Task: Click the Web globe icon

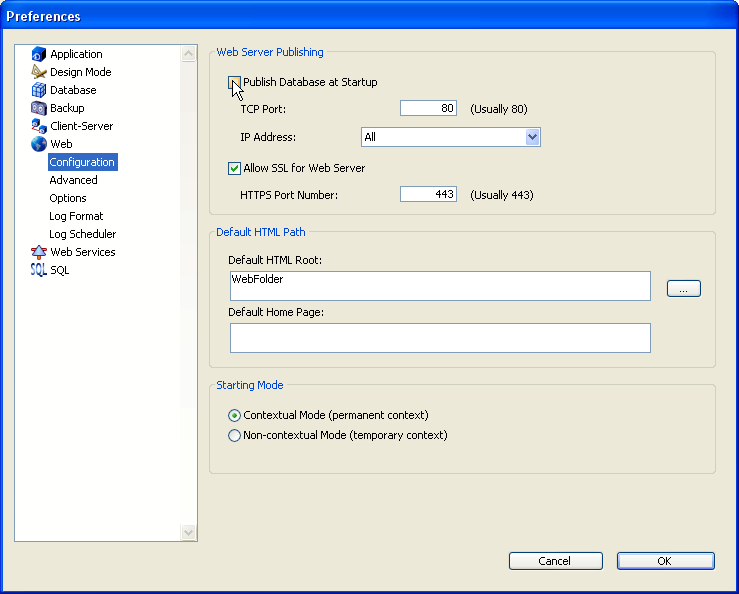Action: 39,144
